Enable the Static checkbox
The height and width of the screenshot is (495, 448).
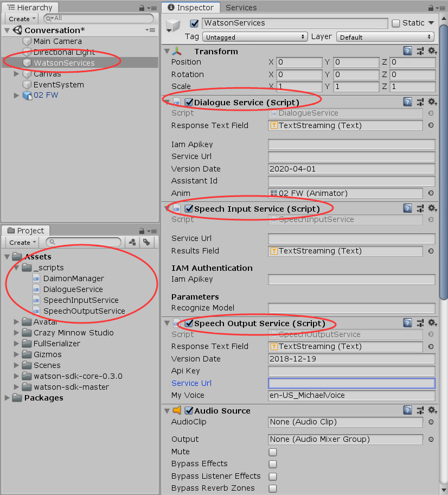pyautogui.click(x=396, y=23)
